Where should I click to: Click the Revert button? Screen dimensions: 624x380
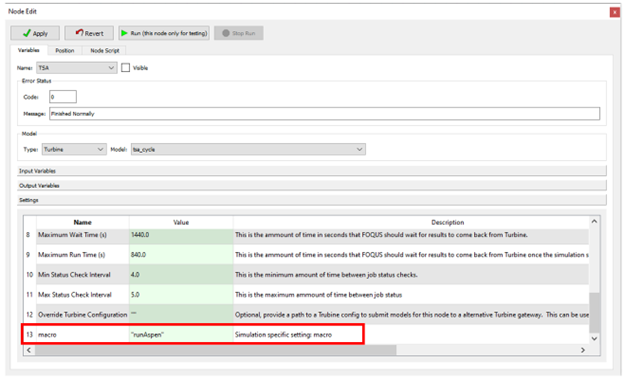coord(89,33)
